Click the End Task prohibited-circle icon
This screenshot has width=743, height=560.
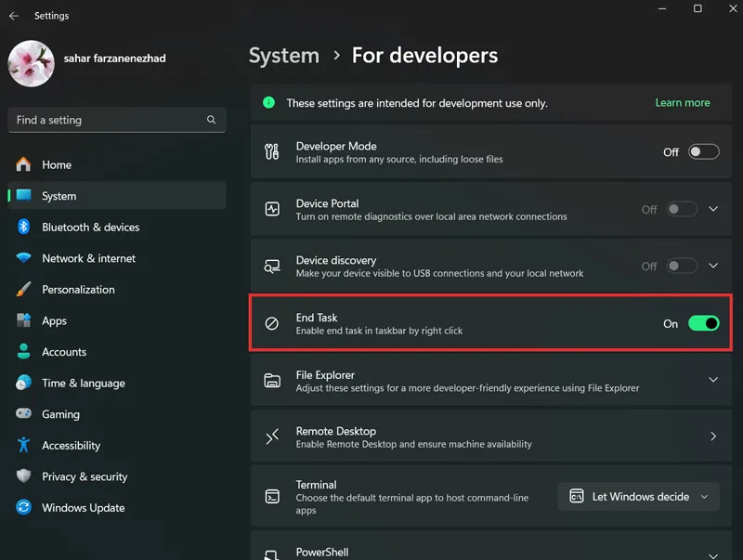pos(271,323)
